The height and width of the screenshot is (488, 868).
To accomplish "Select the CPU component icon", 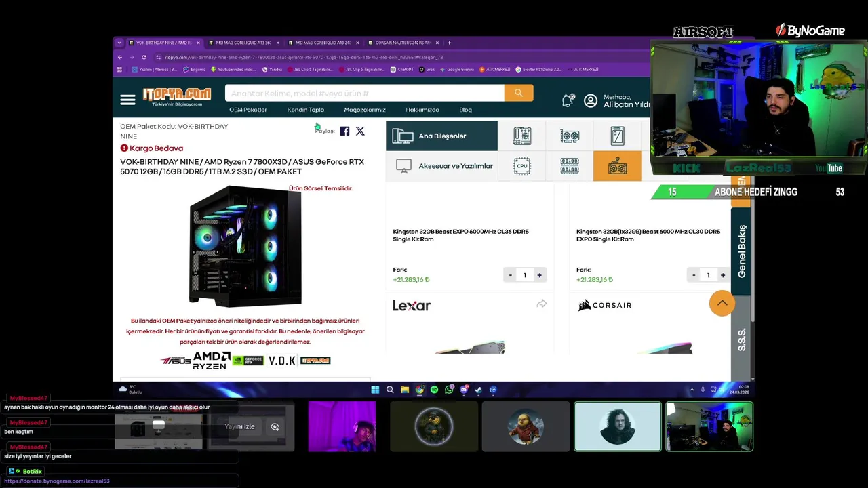I will [521, 166].
